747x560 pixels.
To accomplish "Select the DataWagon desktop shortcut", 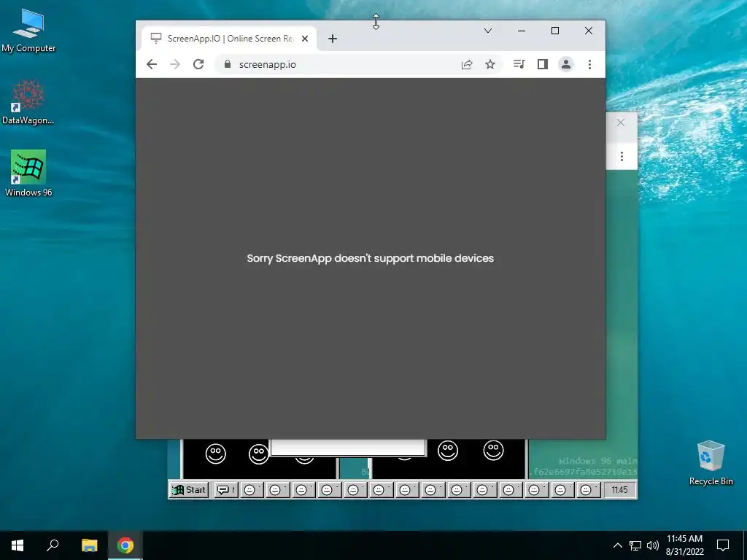I will 28,102.
